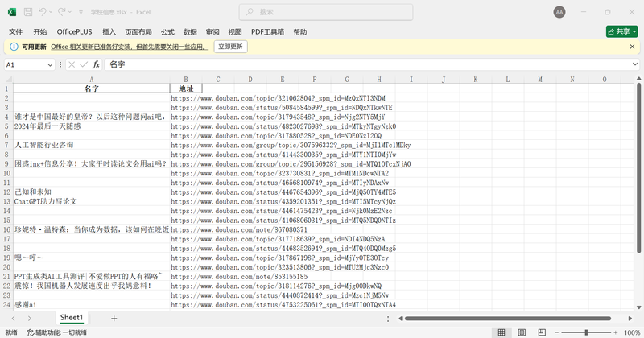Undo the last action

43,12
